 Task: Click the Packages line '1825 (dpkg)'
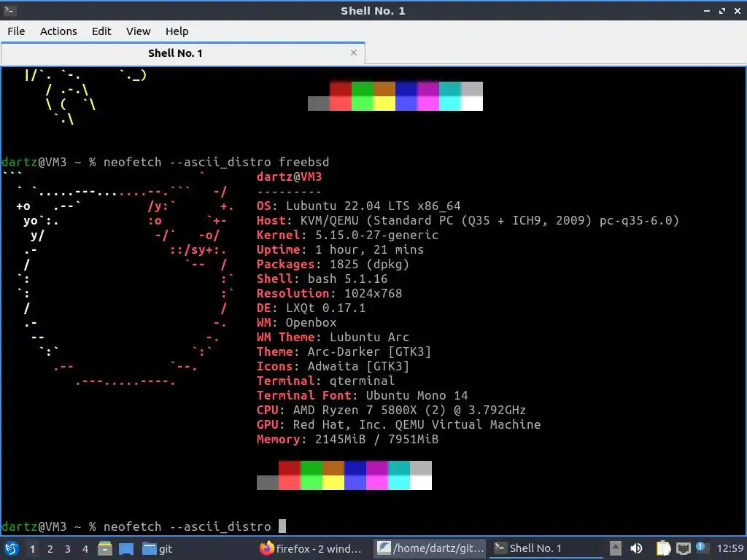(333, 264)
